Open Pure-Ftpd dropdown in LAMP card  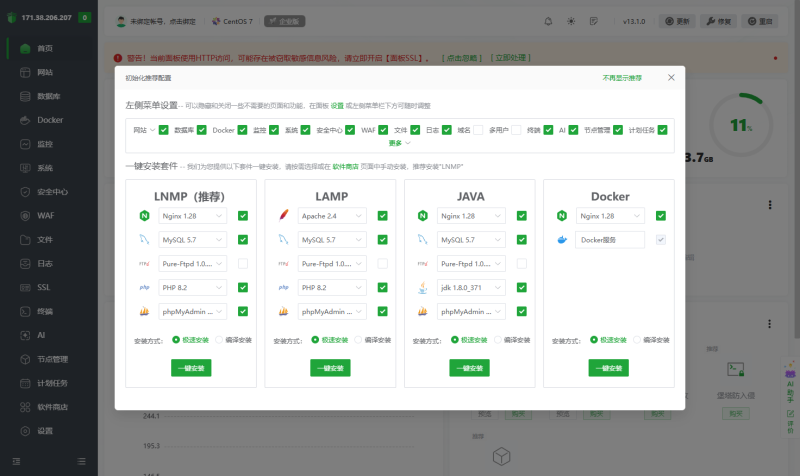[332, 264]
